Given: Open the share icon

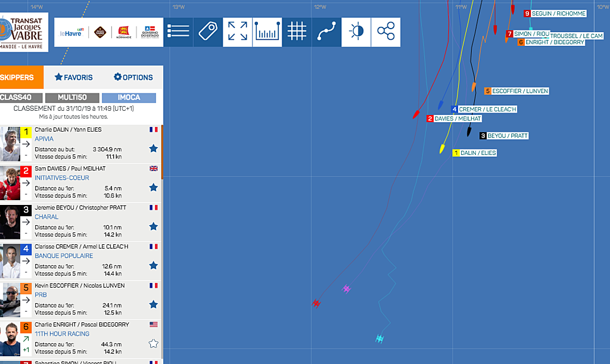Looking at the screenshot, I should [x=385, y=32].
